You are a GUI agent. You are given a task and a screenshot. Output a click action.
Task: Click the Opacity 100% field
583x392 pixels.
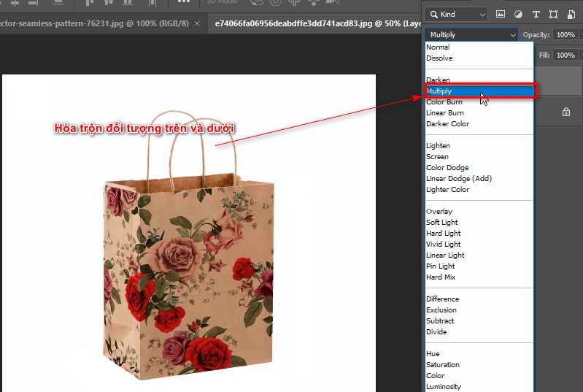[x=565, y=34]
